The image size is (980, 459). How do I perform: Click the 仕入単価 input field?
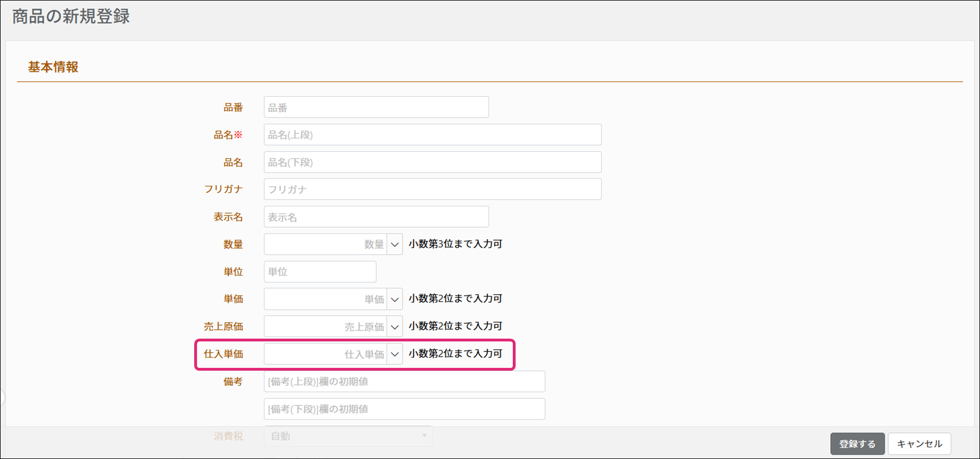[x=325, y=354]
